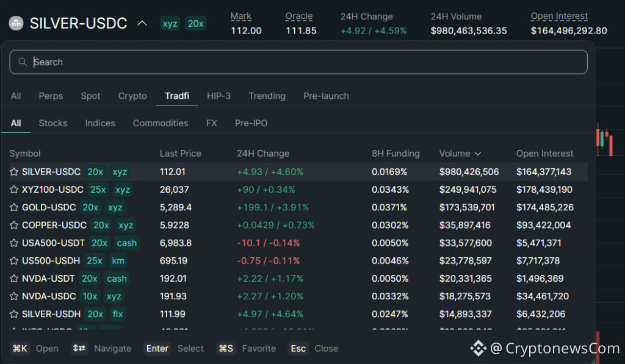Click the star icon beside XYZ100-USDC
The width and height of the screenshot is (625, 364).
click(13, 190)
